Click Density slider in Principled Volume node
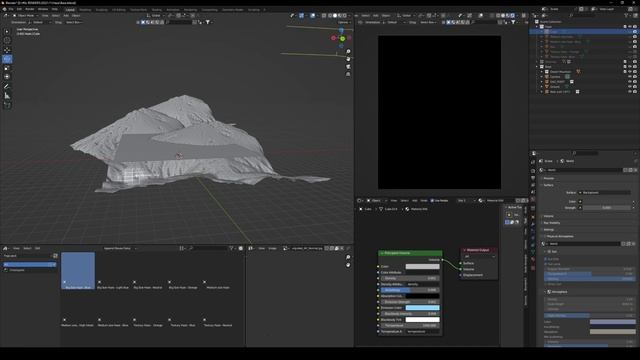 pos(410,278)
